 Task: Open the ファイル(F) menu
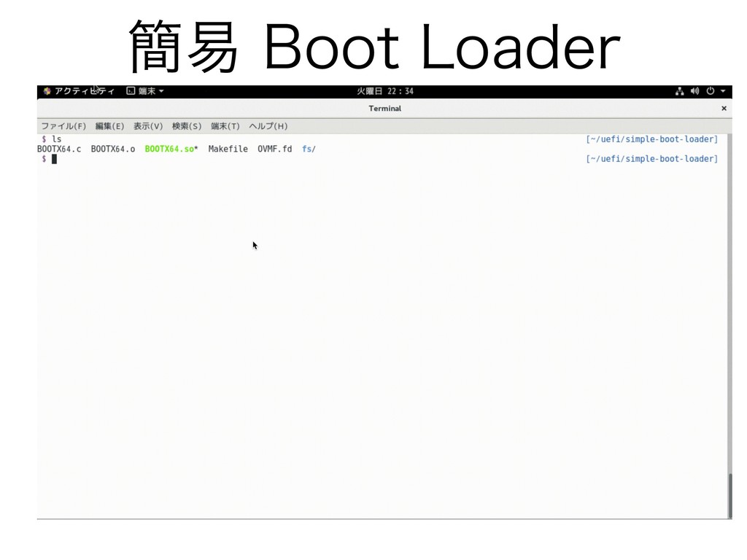(63, 126)
